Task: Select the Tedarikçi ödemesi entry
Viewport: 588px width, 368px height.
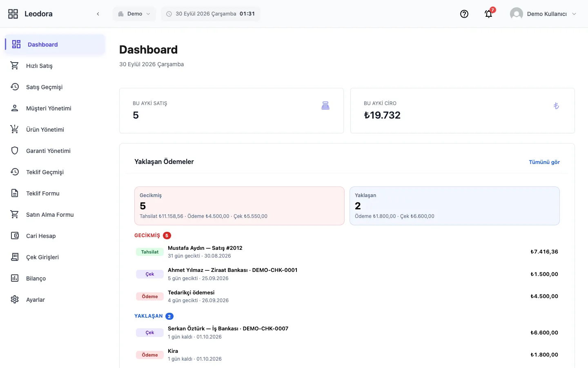Action: [x=347, y=296]
